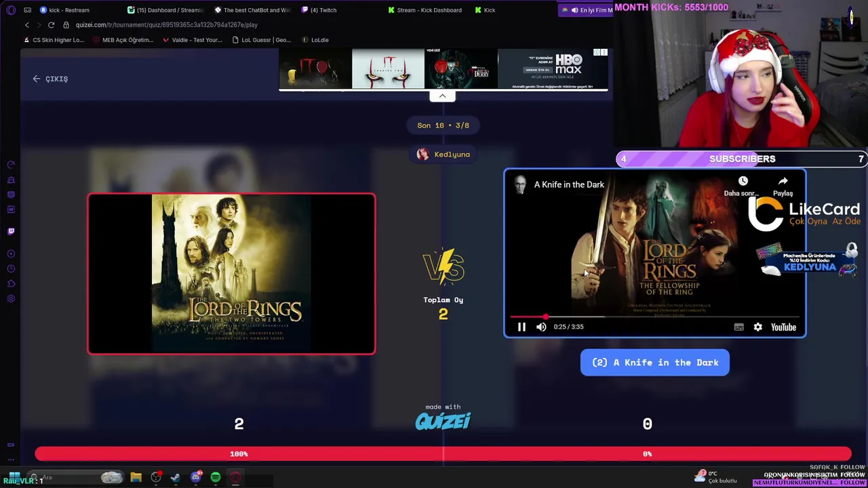This screenshot has width=868, height=488.
Task: Click the Watch Later clock icon
Action: click(743, 181)
